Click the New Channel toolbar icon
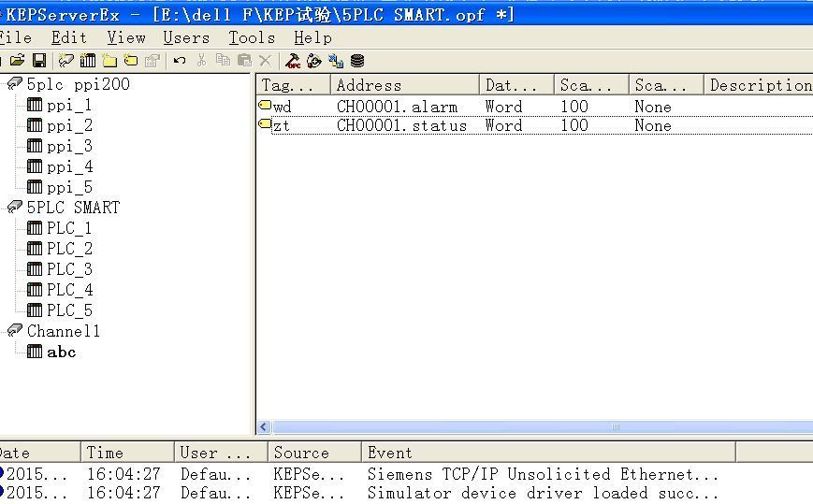Image resolution: width=813 pixels, height=504 pixels. (x=65, y=61)
